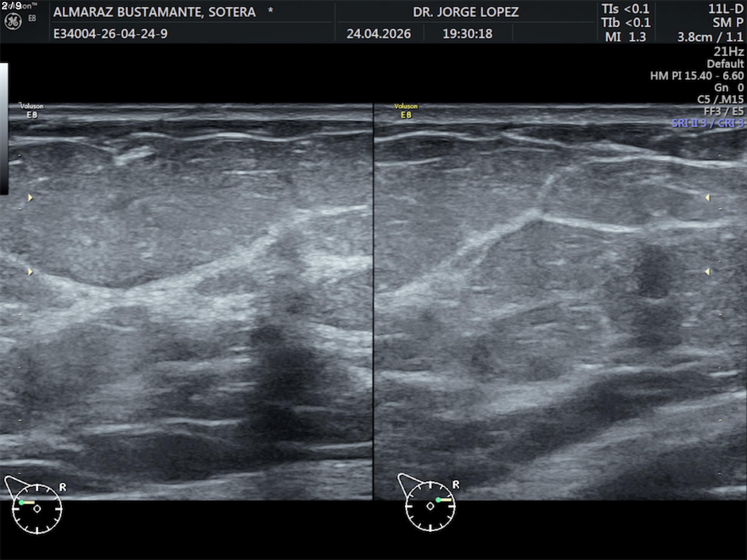Click upper right focal zone arrow marker
Screen dimensions: 747x560
(x=707, y=197)
